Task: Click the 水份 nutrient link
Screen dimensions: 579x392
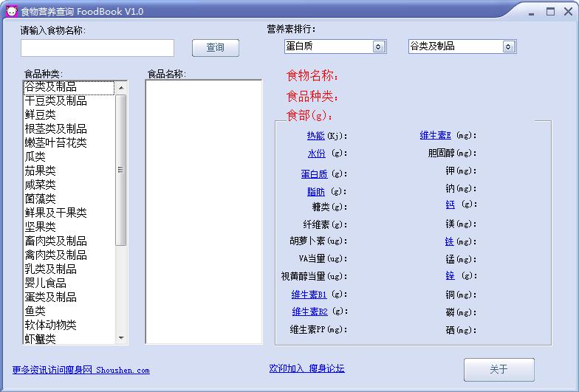Action: point(316,154)
